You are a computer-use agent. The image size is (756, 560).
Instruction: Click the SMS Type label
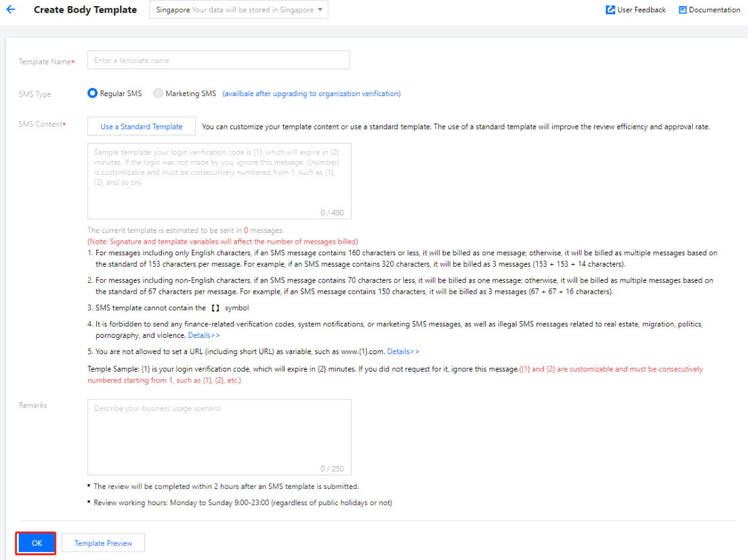coord(35,94)
